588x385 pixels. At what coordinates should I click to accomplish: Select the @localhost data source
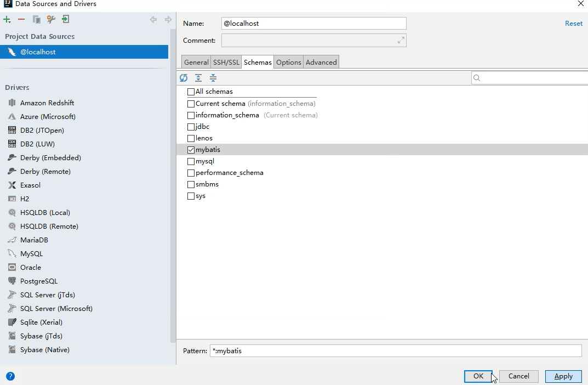click(84, 52)
